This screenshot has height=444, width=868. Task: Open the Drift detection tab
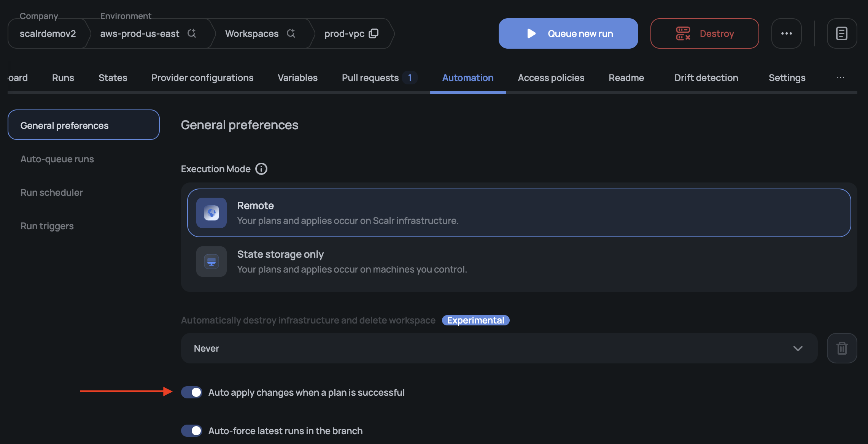(x=706, y=78)
